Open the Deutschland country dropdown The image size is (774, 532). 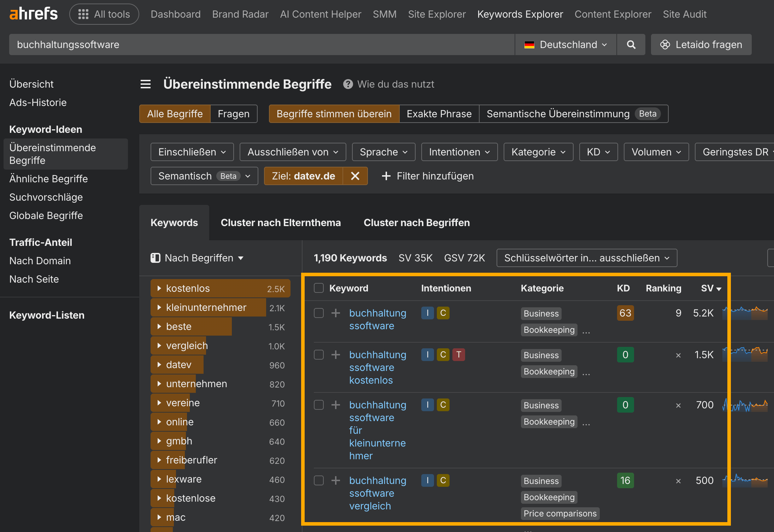click(565, 45)
